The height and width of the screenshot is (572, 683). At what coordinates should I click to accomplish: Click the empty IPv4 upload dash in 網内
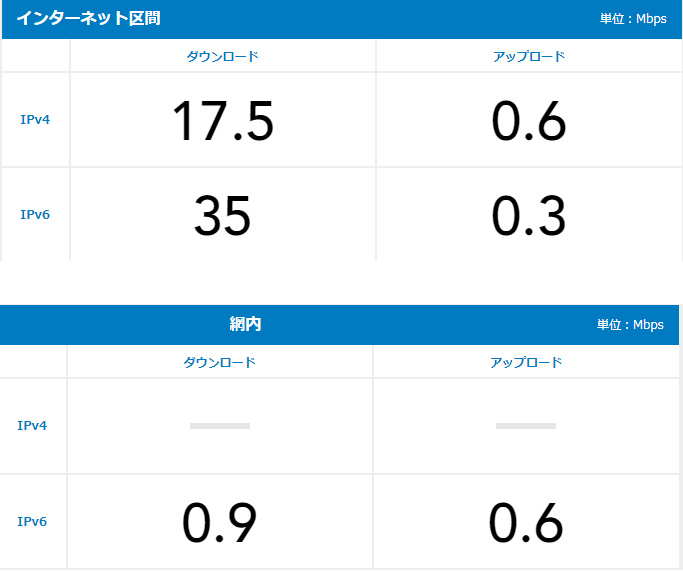(526, 426)
